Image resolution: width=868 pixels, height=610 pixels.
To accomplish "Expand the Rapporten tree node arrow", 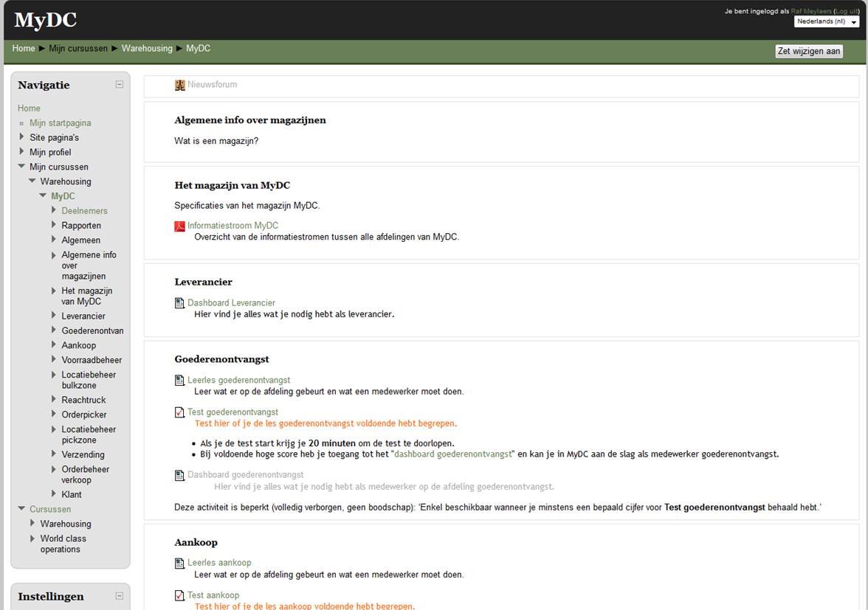I will click(x=54, y=224).
